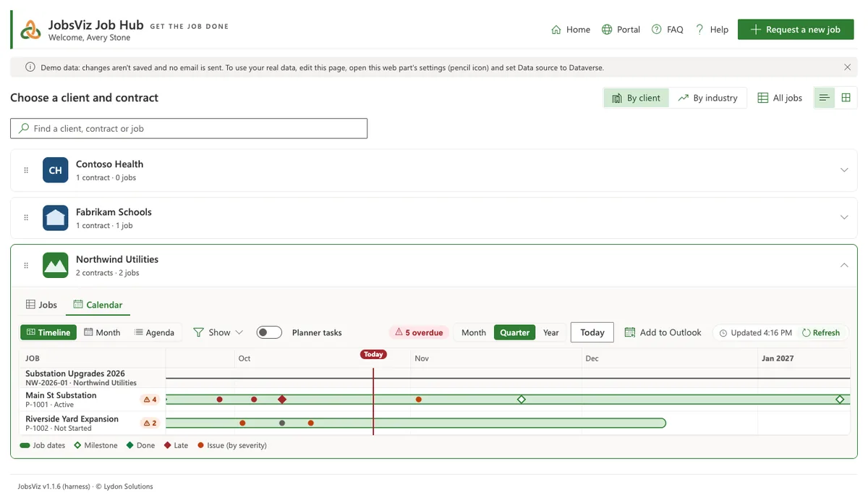Click Main St January 2027 milestone diamond
This screenshot has width=868, height=501.
pyautogui.click(x=840, y=400)
